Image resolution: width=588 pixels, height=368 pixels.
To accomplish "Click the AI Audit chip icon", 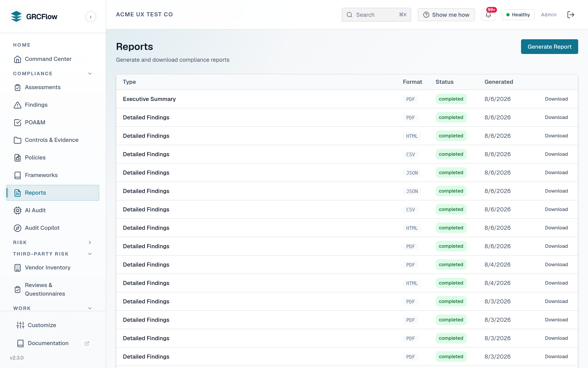I will [18, 210].
